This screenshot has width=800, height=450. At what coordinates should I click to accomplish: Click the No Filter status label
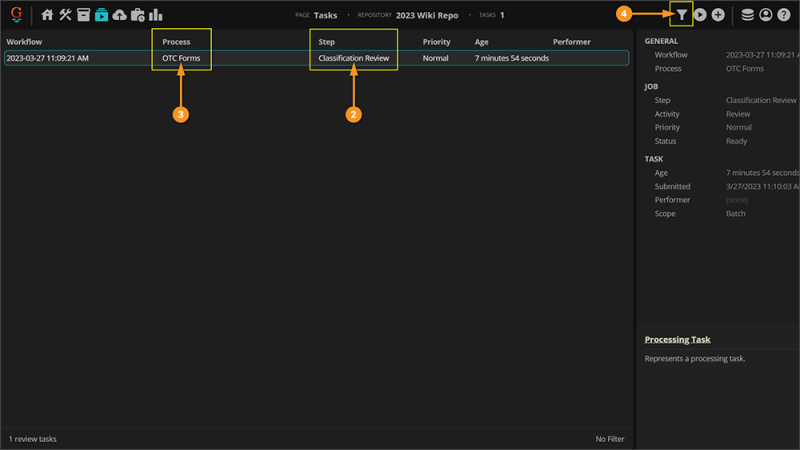point(610,439)
